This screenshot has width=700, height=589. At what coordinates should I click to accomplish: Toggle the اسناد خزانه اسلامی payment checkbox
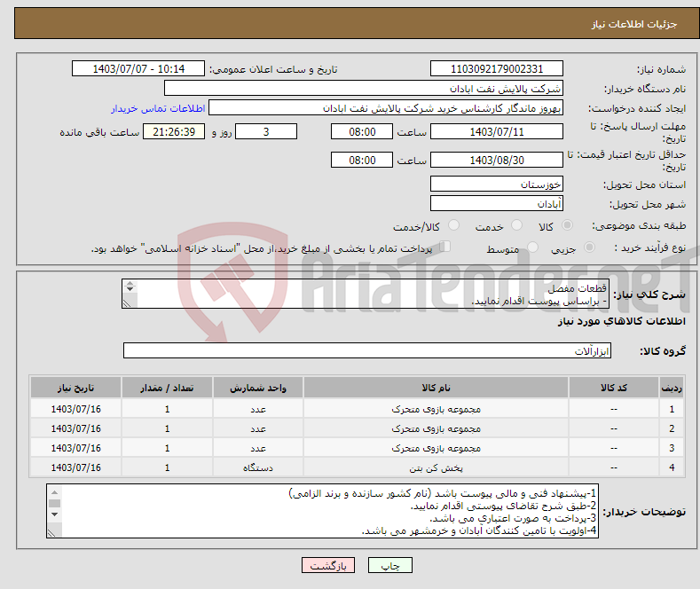click(x=445, y=247)
